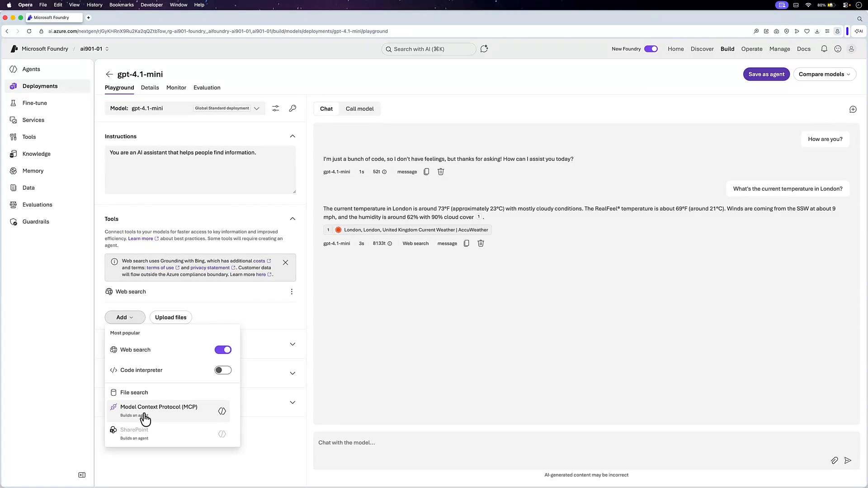Copy the London temperature response
Viewport: 868px width, 488px height.
(467, 243)
